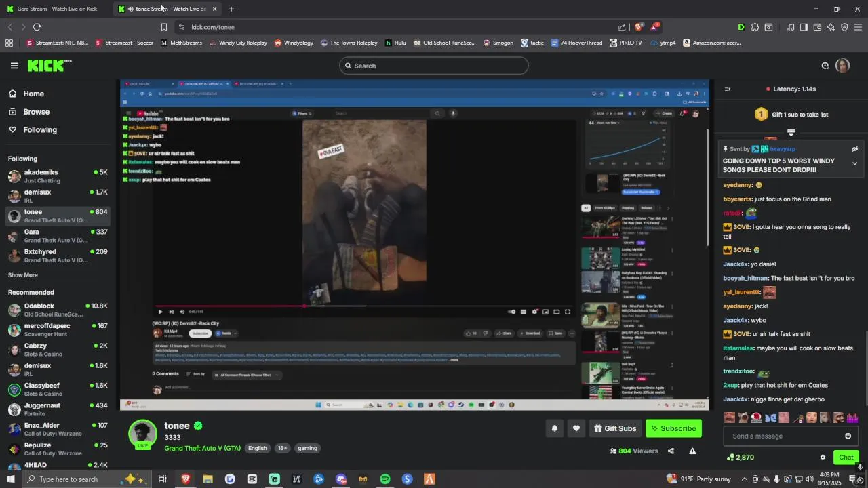Screen dimensions: 868x488
Task: Open the Grand Theft Auto V category link
Action: point(202,448)
